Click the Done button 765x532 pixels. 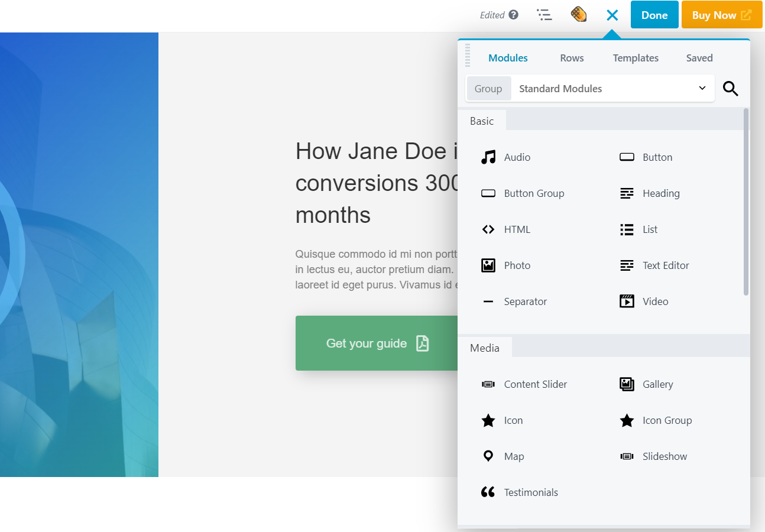[x=654, y=15]
